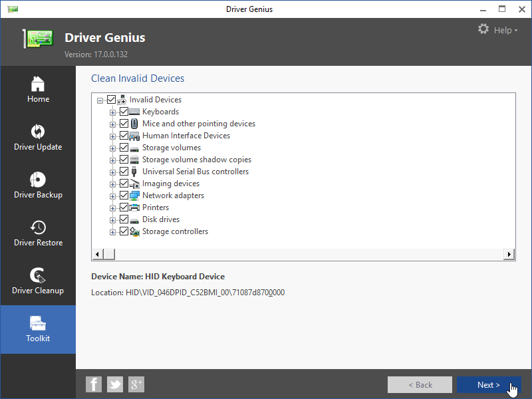This screenshot has height=399, width=532.
Task: Select 'Universal Serial Bus controllers' label
Action: (x=196, y=172)
